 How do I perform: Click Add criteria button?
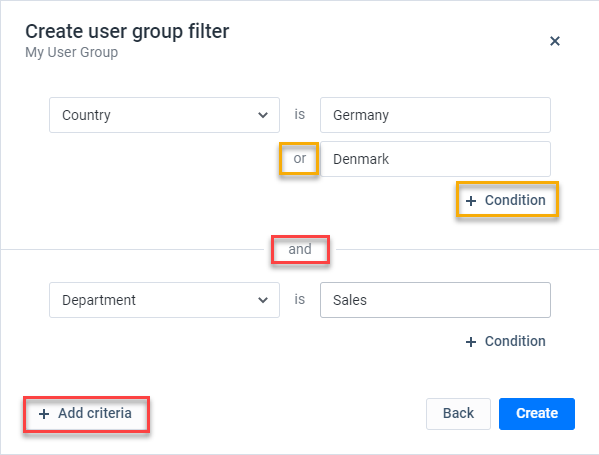(86, 414)
